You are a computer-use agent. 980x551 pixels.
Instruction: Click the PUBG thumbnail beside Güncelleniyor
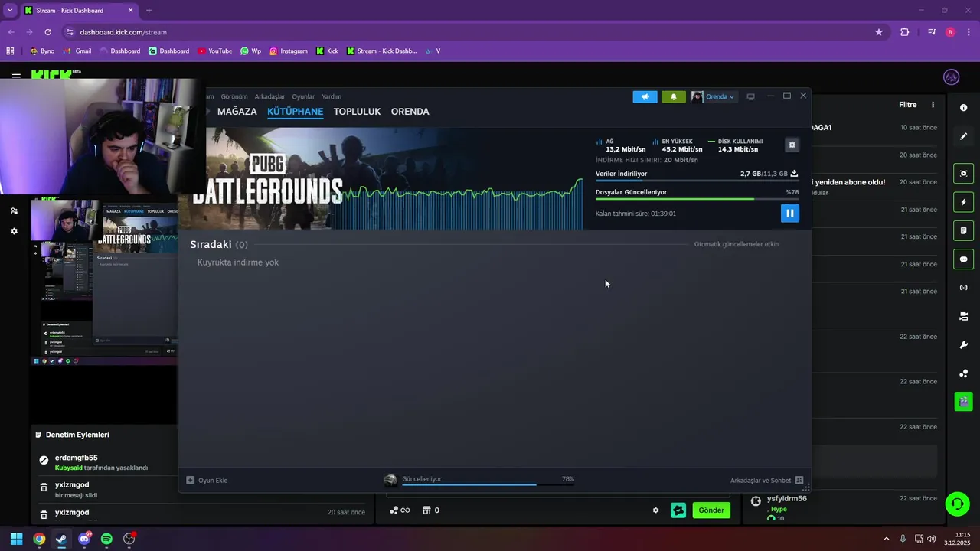[390, 480]
